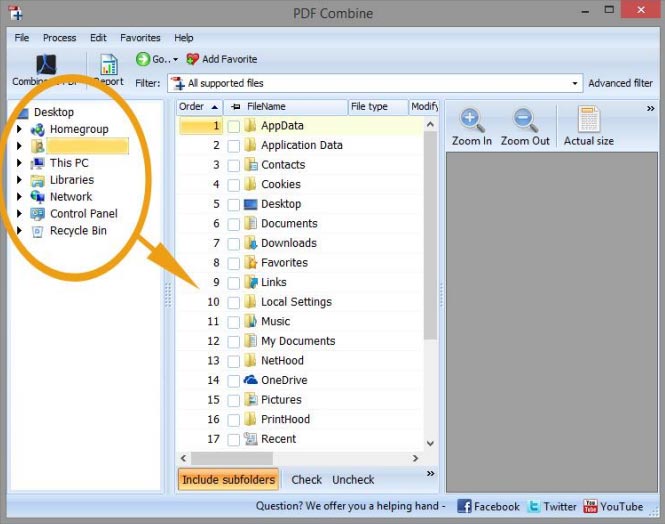Click the Zoom In magnifier icon

click(x=472, y=120)
